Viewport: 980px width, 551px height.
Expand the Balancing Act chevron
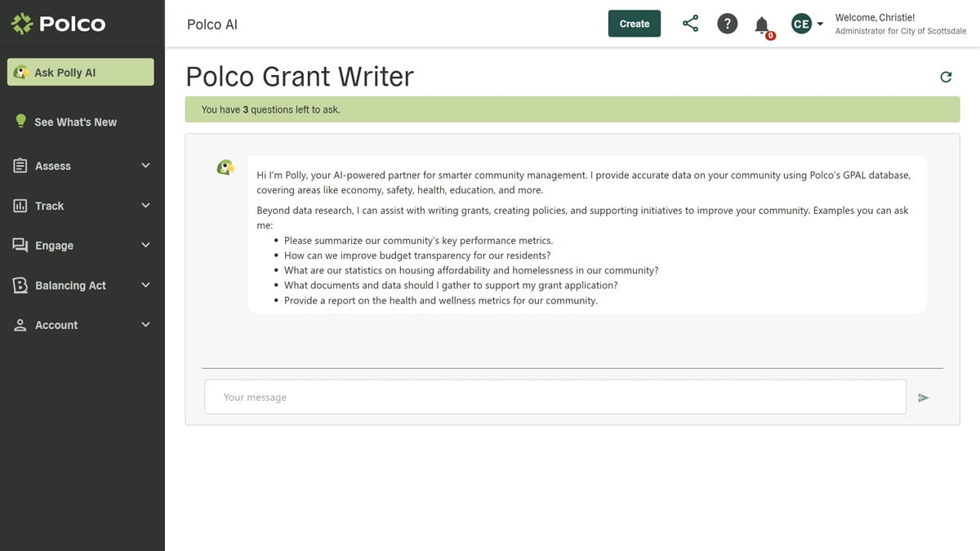145,285
